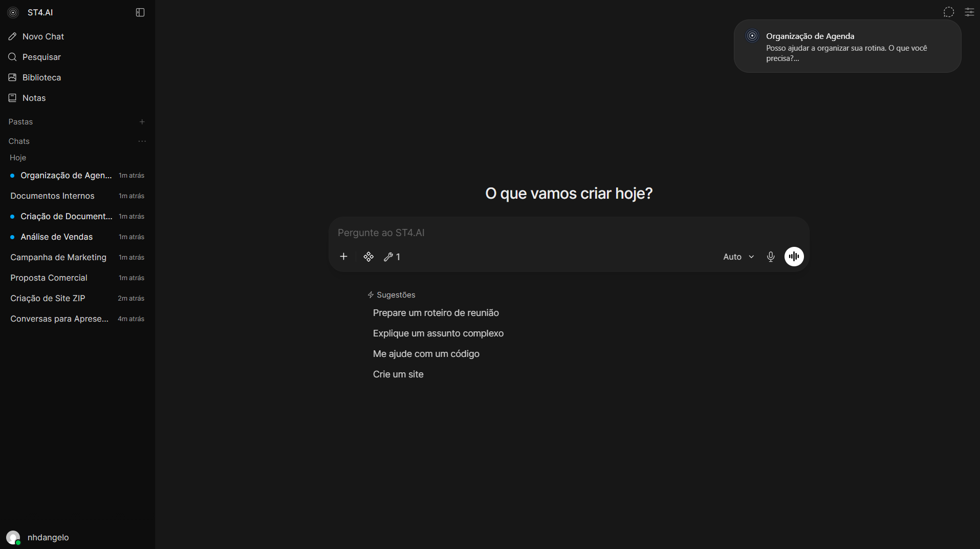Click the 'O que vamos criar hoje?' heading
This screenshot has width=980, height=549.
tap(569, 194)
